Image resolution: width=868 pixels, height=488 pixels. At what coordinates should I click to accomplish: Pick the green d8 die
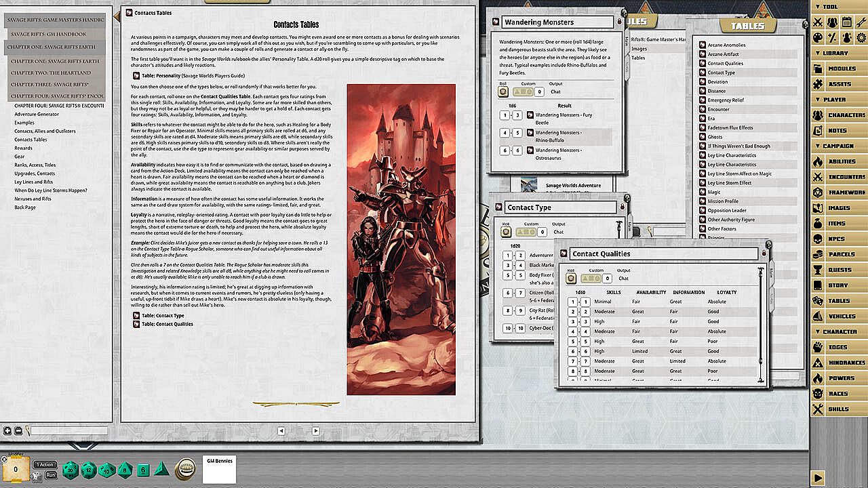point(125,469)
